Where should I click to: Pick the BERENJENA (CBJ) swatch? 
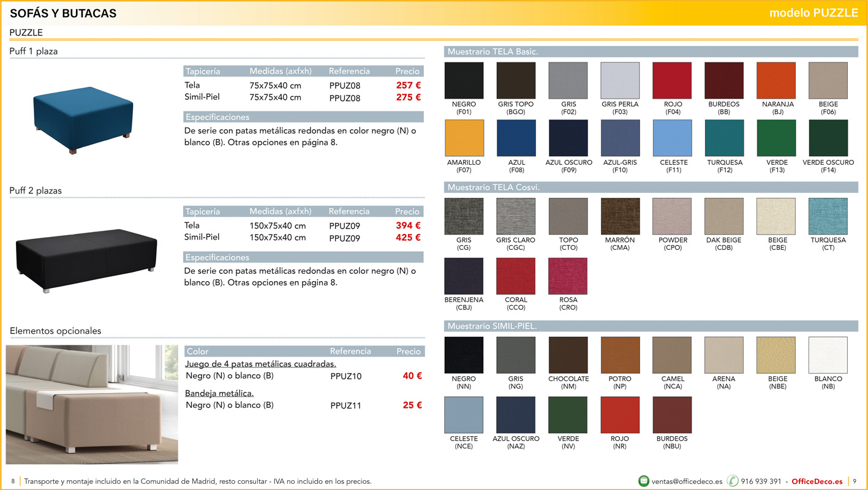click(x=464, y=276)
